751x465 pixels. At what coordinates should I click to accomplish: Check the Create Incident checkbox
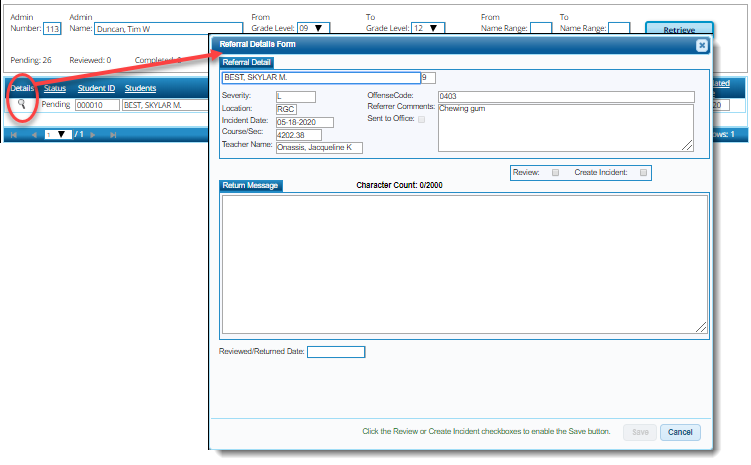click(643, 173)
